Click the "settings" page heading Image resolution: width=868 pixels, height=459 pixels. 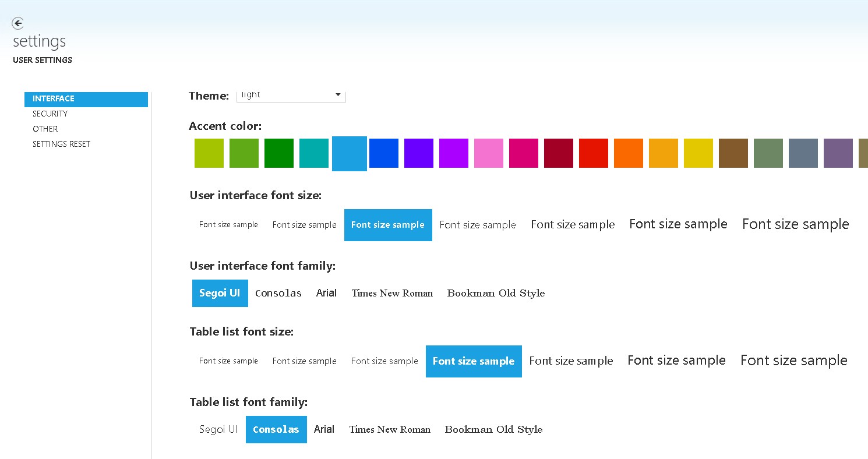pyautogui.click(x=40, y=41)
